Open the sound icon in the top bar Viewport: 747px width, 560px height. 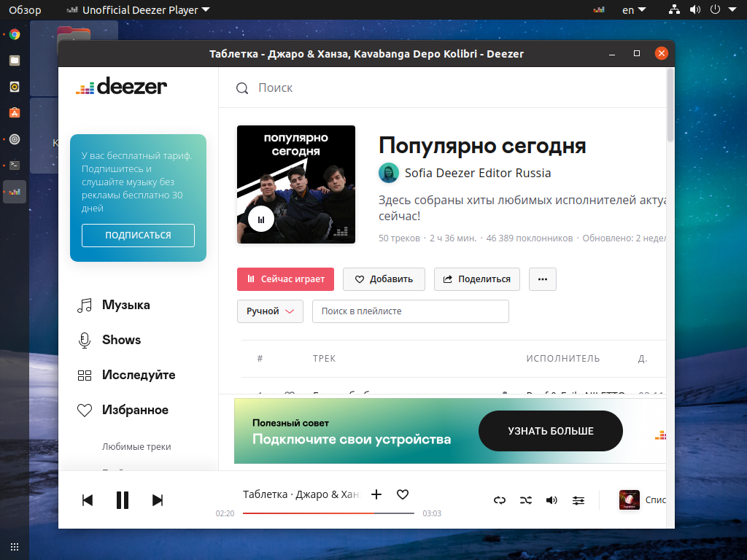pos(695,9)
